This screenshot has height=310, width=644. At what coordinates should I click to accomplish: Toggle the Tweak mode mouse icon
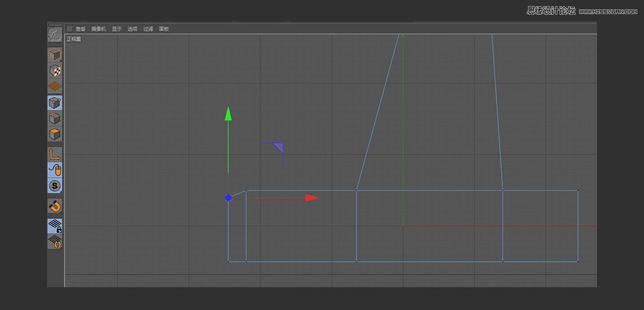coord(54,170)
